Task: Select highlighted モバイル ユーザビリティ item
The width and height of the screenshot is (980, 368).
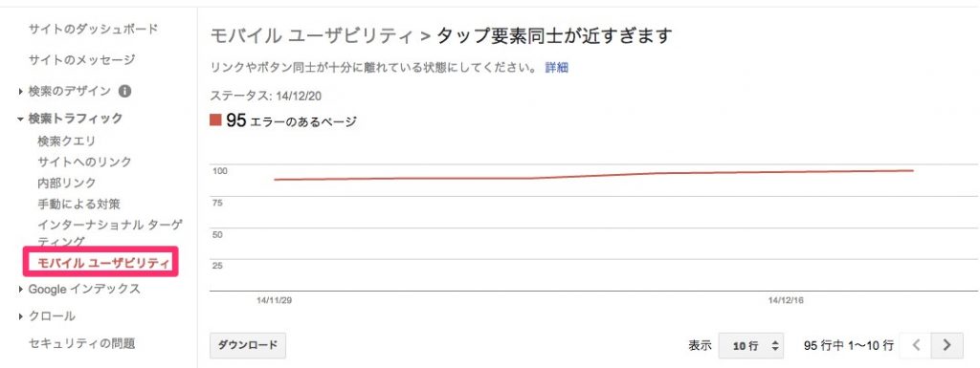Action: click(101, 262)
